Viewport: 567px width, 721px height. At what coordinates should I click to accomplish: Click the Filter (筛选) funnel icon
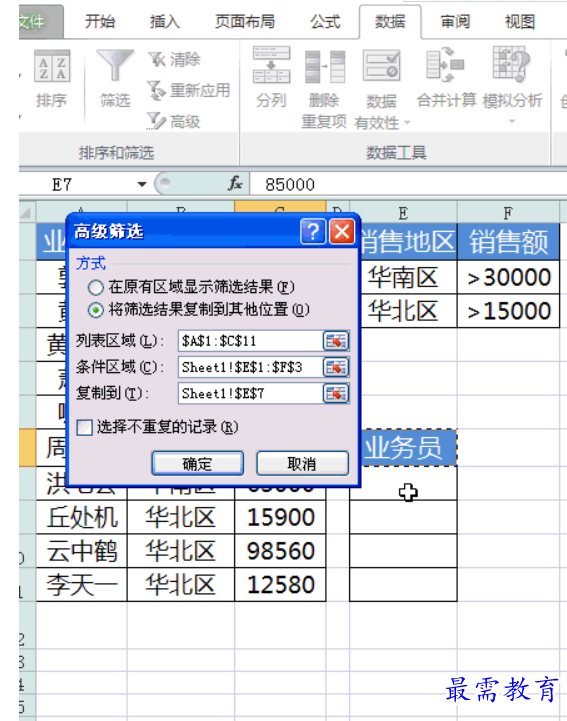pyautogui.click(x=115, y=66)
